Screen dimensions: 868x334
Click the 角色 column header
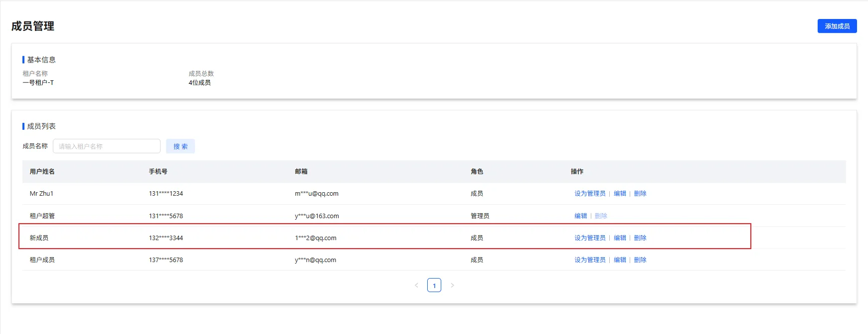pyautogui.click(x=477, y=172)
